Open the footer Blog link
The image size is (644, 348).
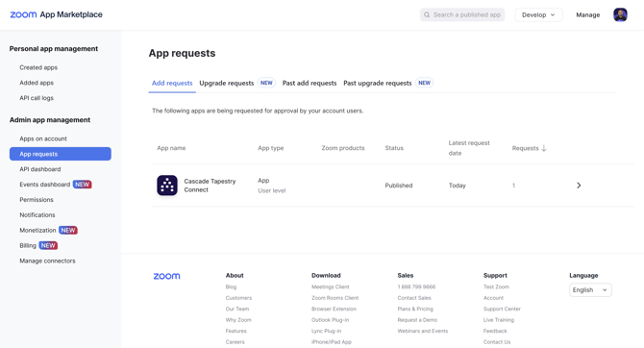(x=231, y=286)
